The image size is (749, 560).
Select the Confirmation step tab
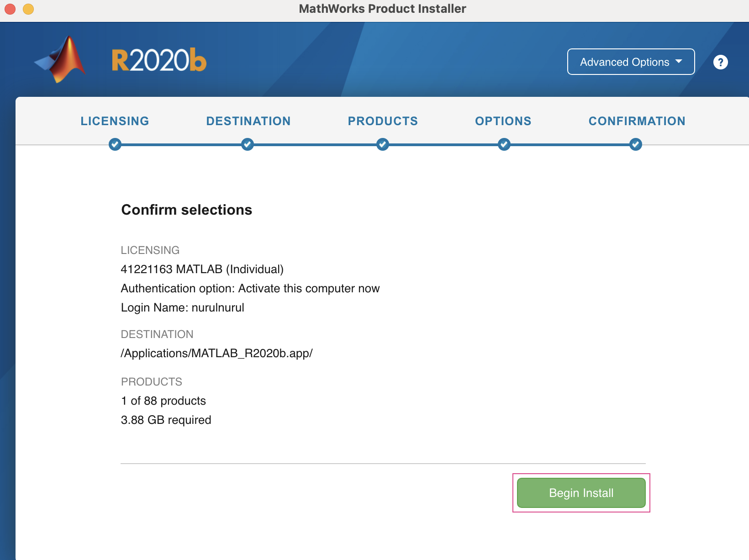(x=637, y=121)
